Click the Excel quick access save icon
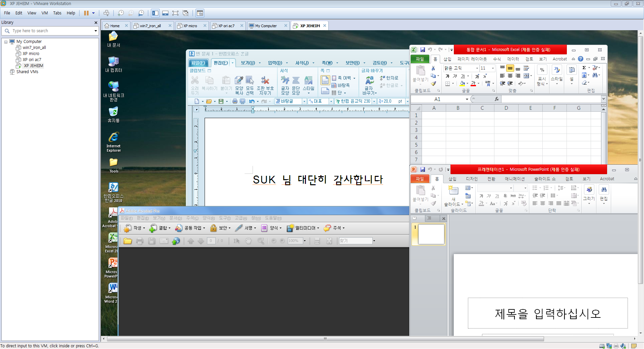This screenshot has width=644, height=349. [423, 50]
